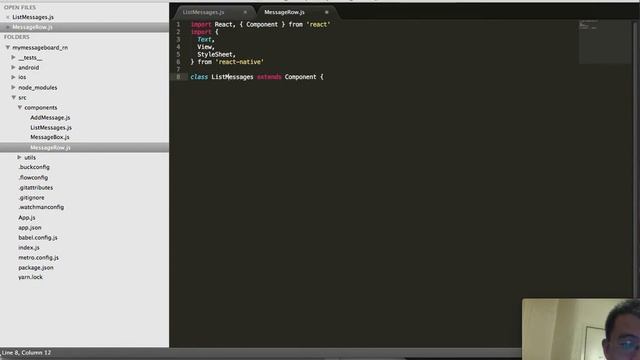The height and width of the screenshot is (360, 640).
Task: Click the ListMessages class name in code
Action: click(232, 77)
